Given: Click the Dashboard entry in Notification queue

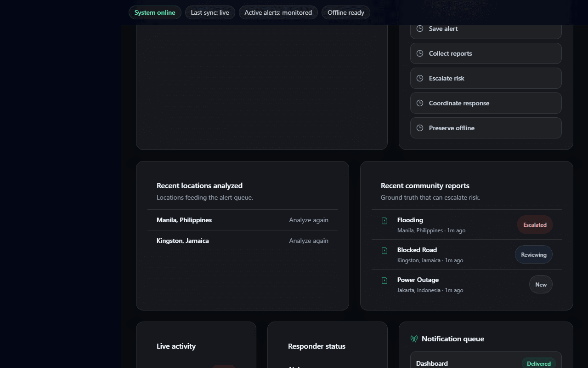Looking at the screenshot, I should point(486,360).
